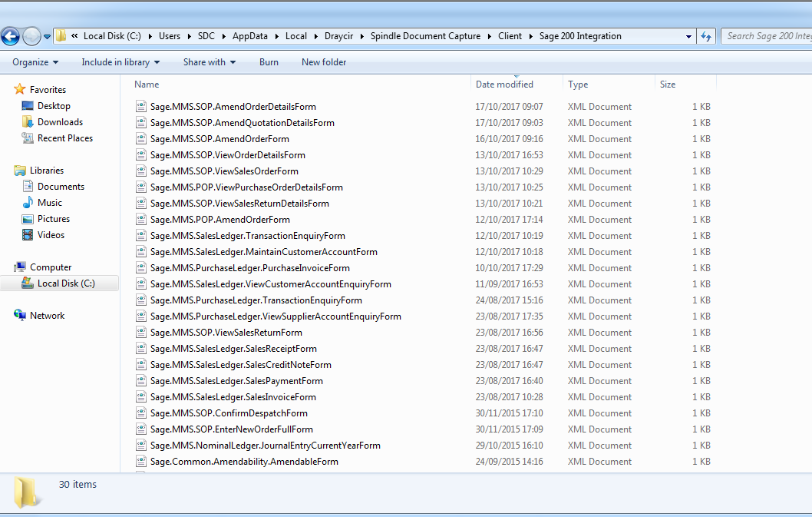812x517 pixels.
Task: Click the folder icon in address bar
Action: pyautogui.click(x=61, y=36)
